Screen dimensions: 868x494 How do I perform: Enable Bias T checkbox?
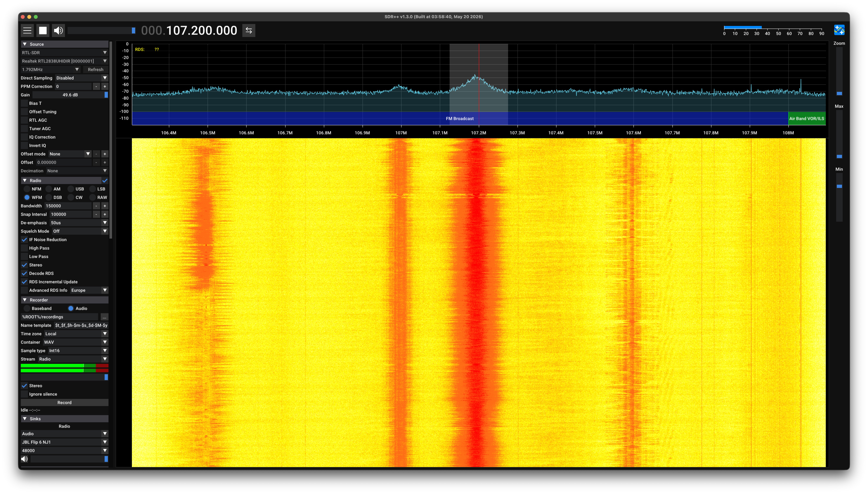24,104
